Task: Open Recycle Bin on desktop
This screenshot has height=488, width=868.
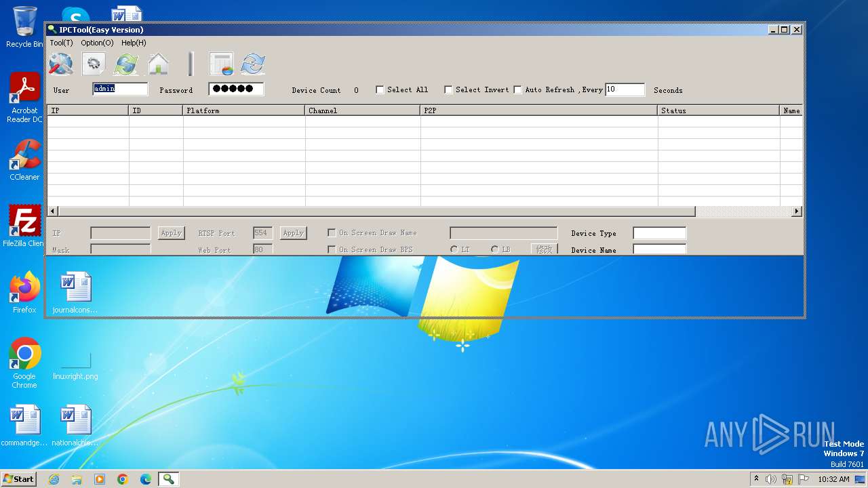Action: (24, 27)
